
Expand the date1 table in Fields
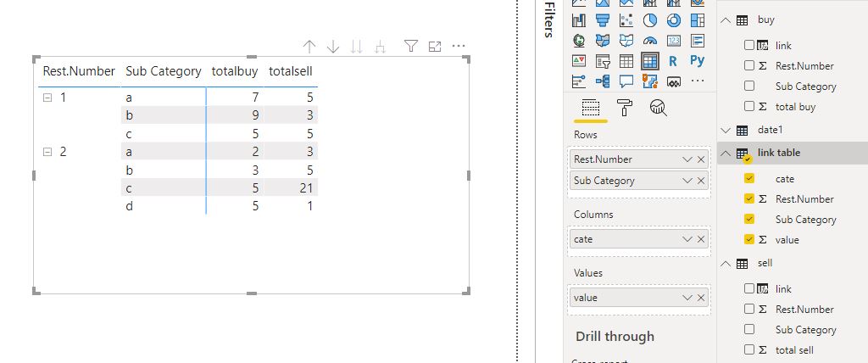point(726,131)
